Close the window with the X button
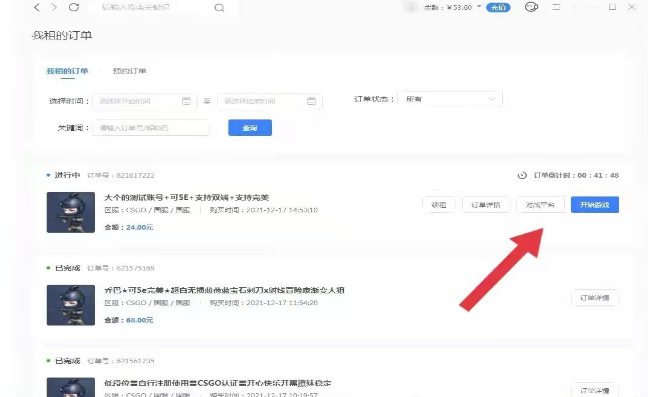The image size is (648, 397). tap(632, 7)
